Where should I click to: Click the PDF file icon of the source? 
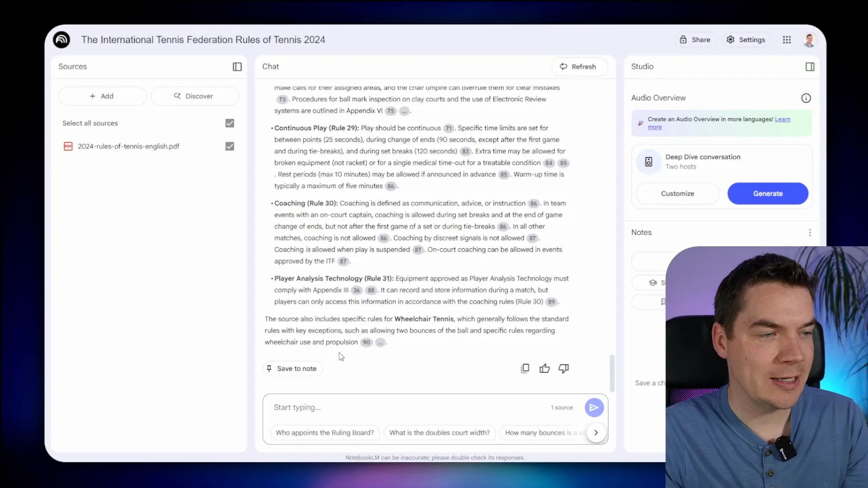click(68, 146)
